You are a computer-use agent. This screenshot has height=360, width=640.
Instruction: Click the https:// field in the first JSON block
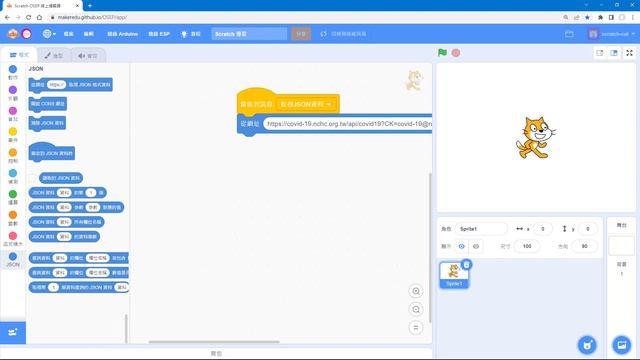(57, 84)
